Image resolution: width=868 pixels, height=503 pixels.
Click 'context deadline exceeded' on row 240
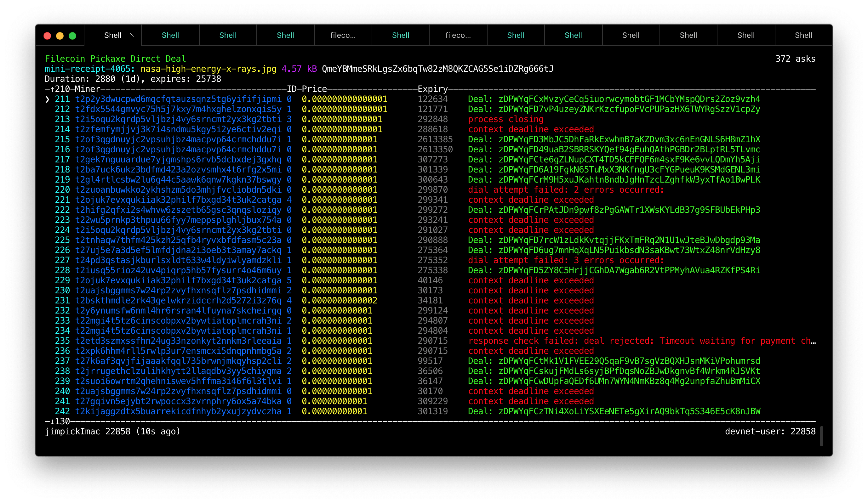tap(531, 391)
